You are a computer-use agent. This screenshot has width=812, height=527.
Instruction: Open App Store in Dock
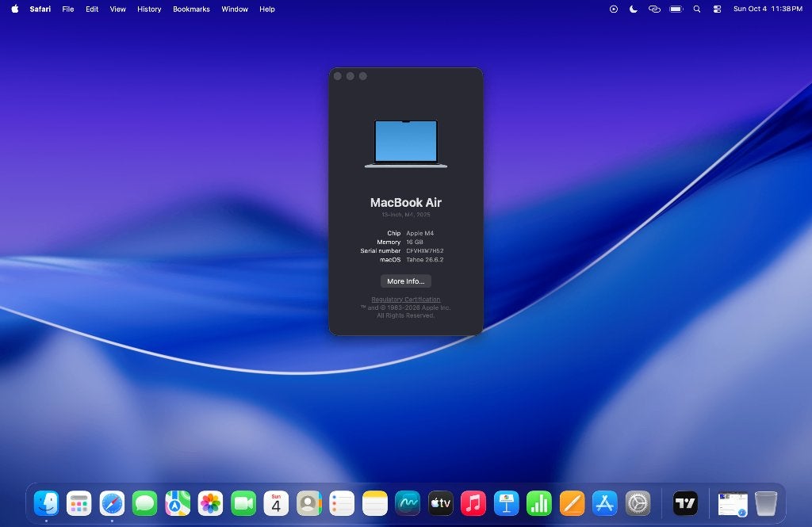605,503
